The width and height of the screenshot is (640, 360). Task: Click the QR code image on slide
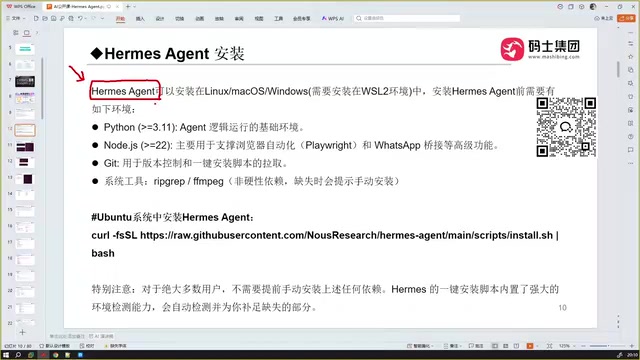tap(566, 127)
